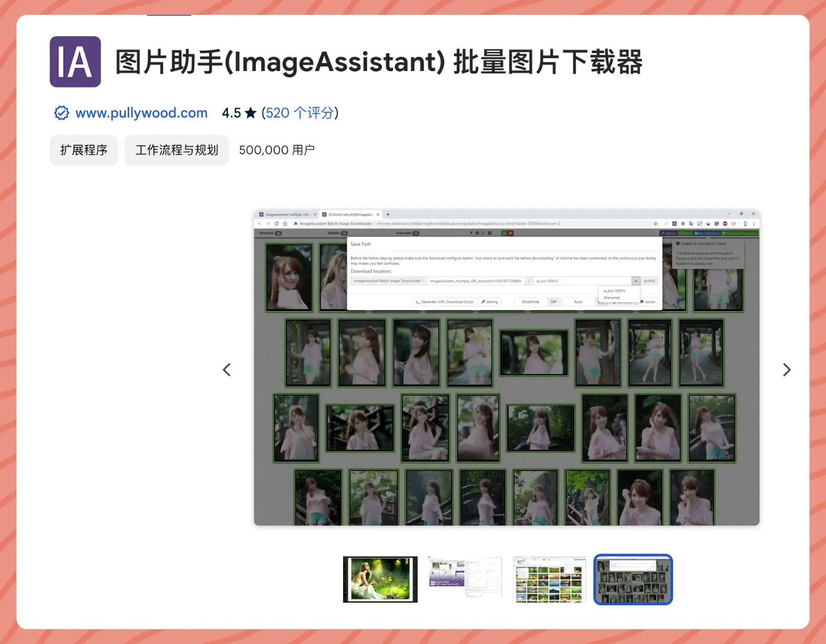
Task: Pick the ia_{no.10001} dropdown entry
Action: [x=614, y=291]
